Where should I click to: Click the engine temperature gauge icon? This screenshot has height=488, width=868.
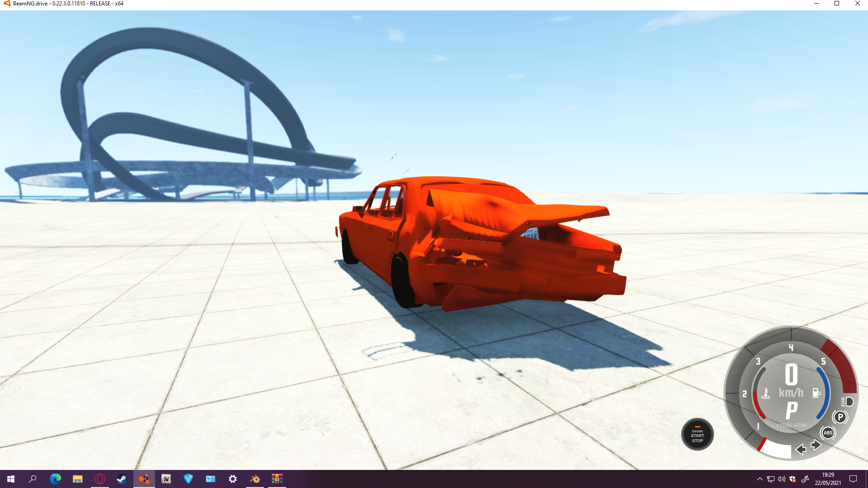765,393
